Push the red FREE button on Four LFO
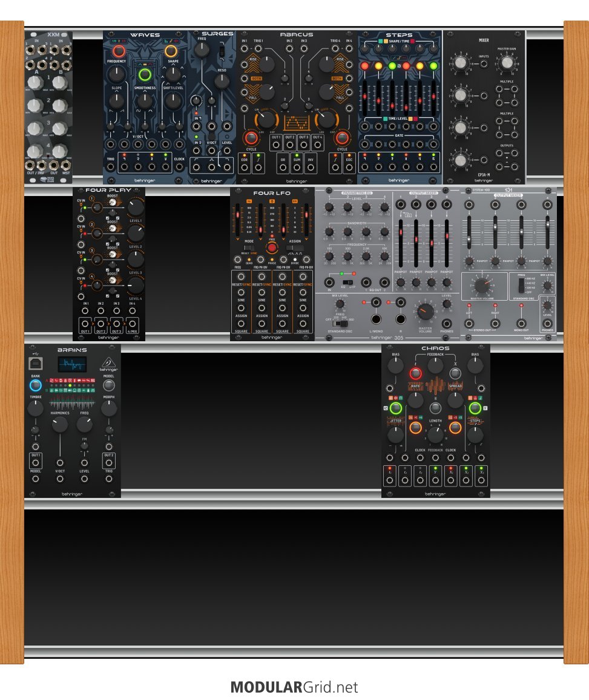Screen dimensions: 589x700 [272, 247]
